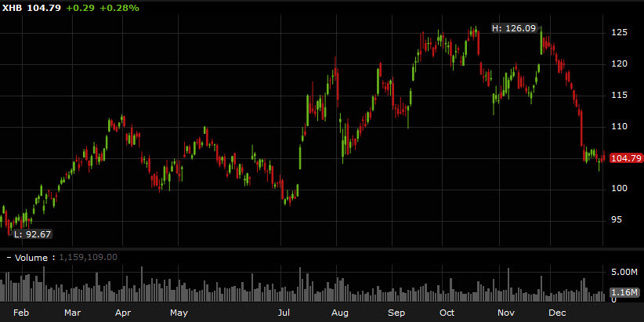Click the +0.28% percent change value
The width and height of the screenshot is (644, 322).
point(120,8)
